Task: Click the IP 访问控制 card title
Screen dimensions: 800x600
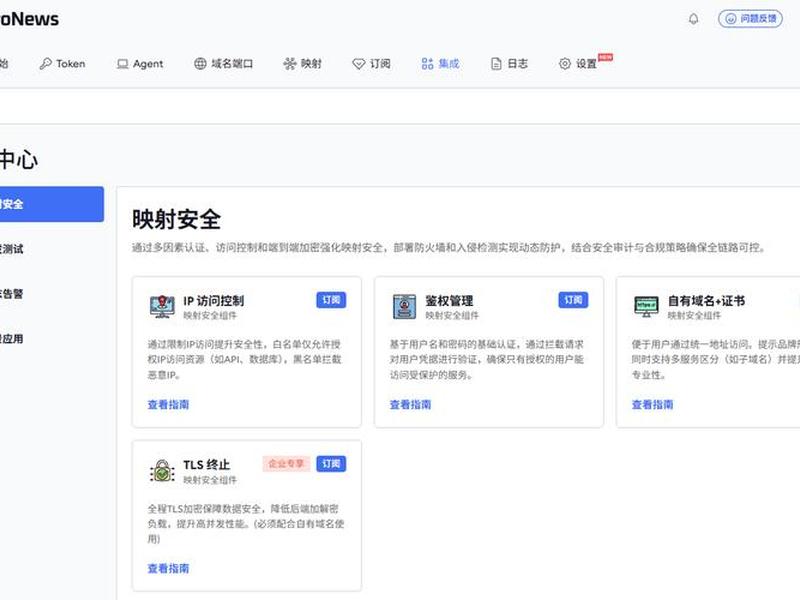Action: [x=214, y=301]
